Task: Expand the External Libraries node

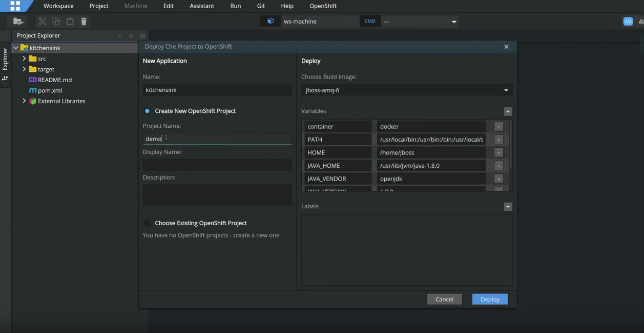Action: (24, 101)
